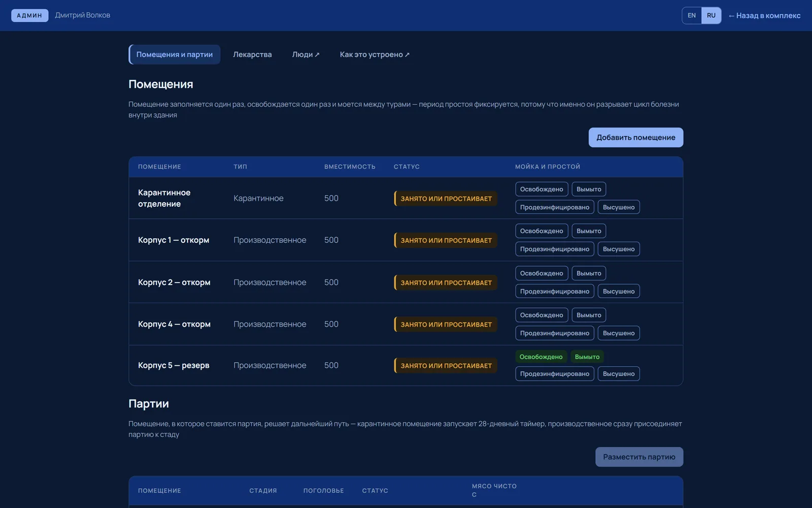
Task: Click the Мясо чисто с column header
Action: (x=494, y=490)
